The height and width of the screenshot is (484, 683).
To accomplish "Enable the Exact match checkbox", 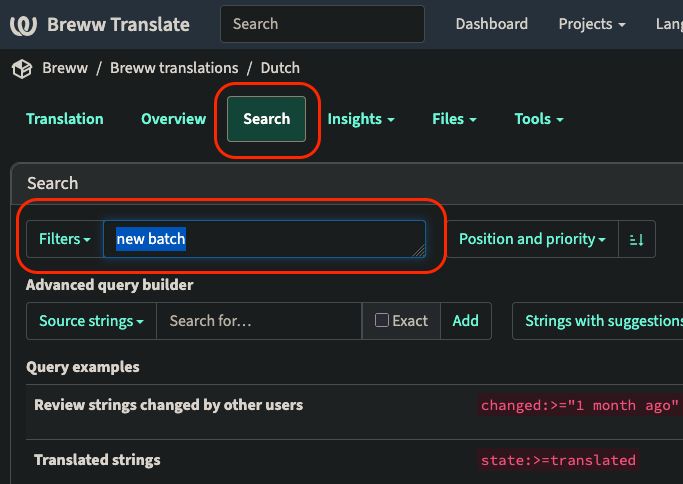I will point(382,321).
